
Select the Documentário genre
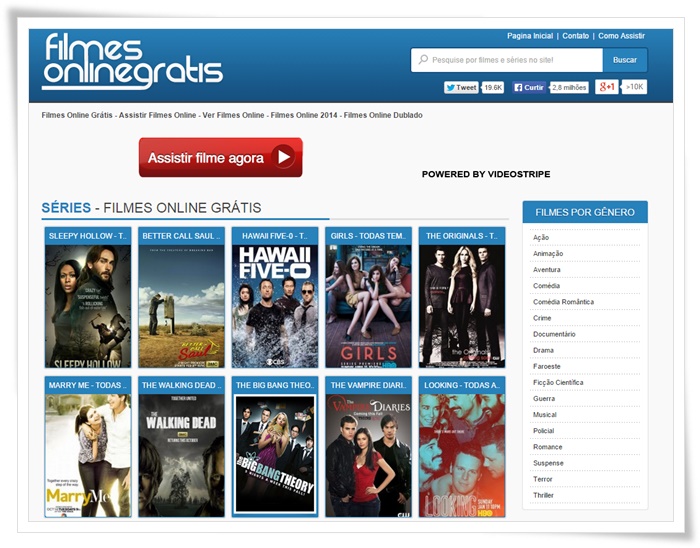554,334
